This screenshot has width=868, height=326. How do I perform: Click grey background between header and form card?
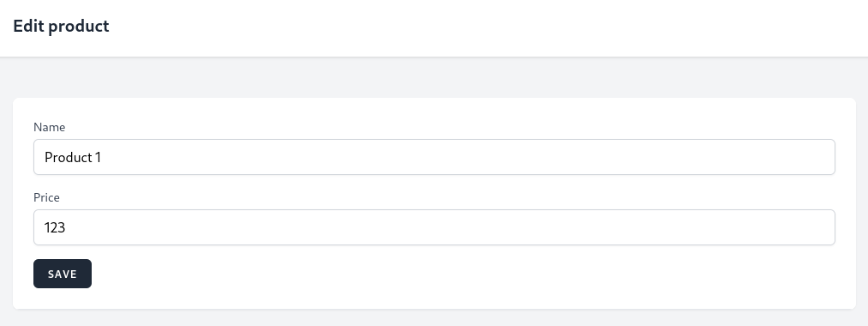tap(434, 77)
